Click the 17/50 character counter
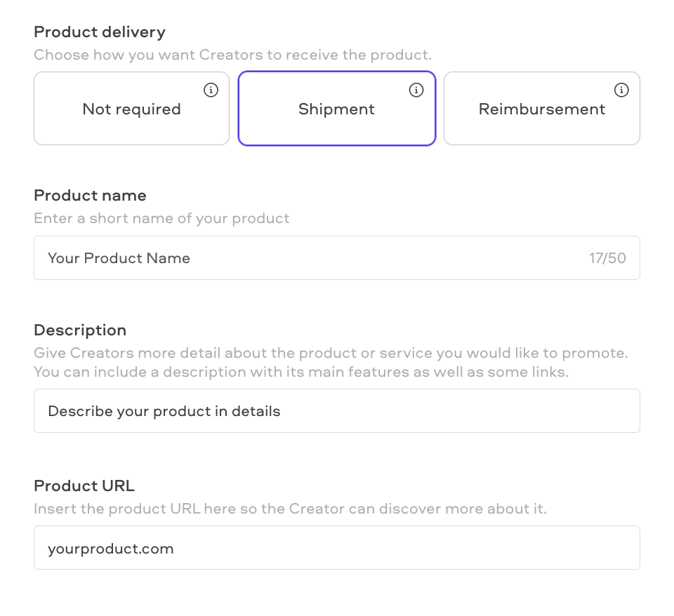Viewport: 674px width, 616px height. (607, 258)
